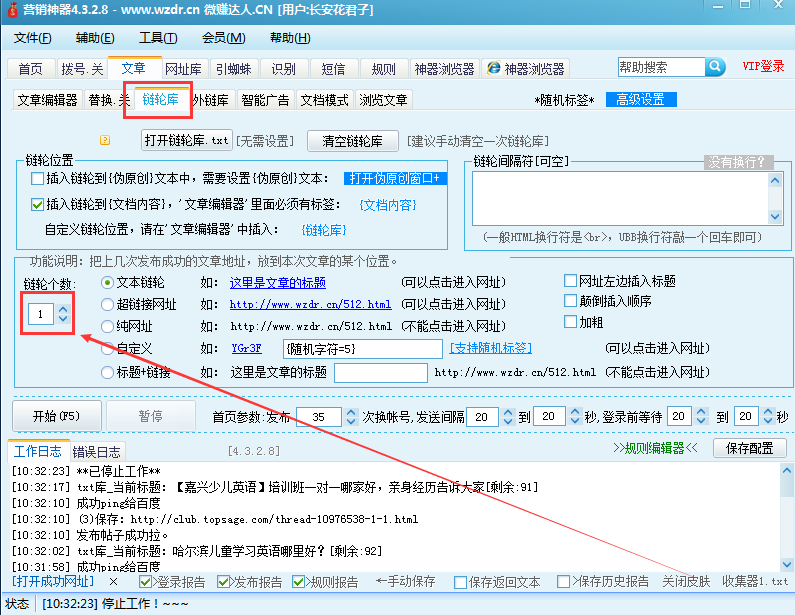Viewport: 795px width, 615px height.
Task: Switch to the 错误日志 tab
Action: click(97, 451)
